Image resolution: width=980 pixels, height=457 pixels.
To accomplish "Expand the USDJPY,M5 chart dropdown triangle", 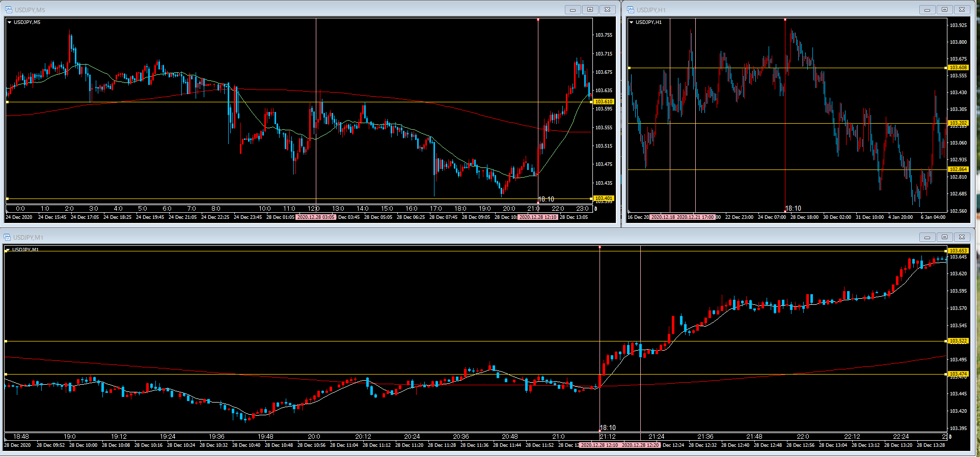I will tap(9, 22).
